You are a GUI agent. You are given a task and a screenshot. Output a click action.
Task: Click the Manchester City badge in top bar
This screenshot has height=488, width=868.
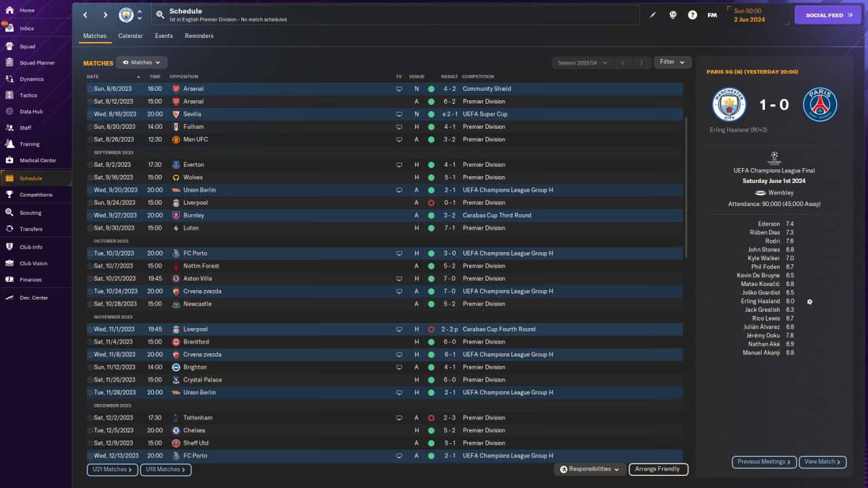coord(126,15)
